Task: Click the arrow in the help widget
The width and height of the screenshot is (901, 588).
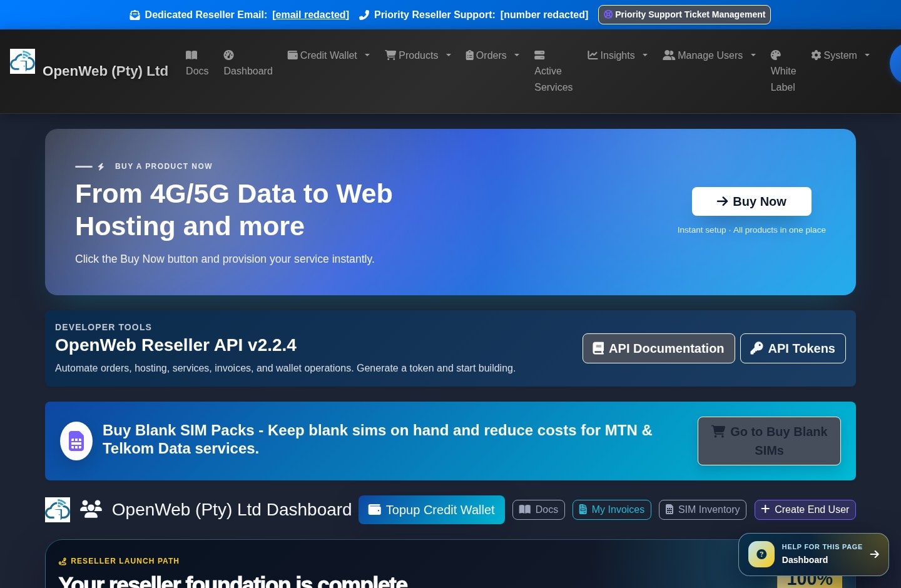Action: pos(875,554)
